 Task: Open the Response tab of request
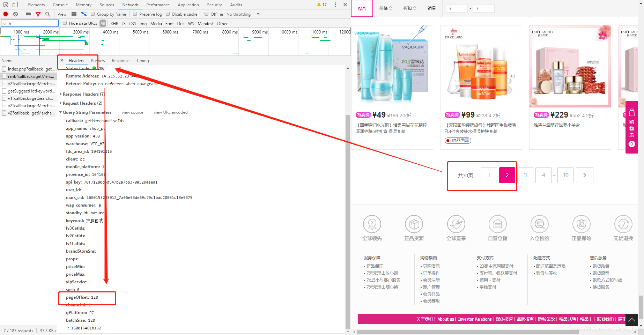[120, 61]
